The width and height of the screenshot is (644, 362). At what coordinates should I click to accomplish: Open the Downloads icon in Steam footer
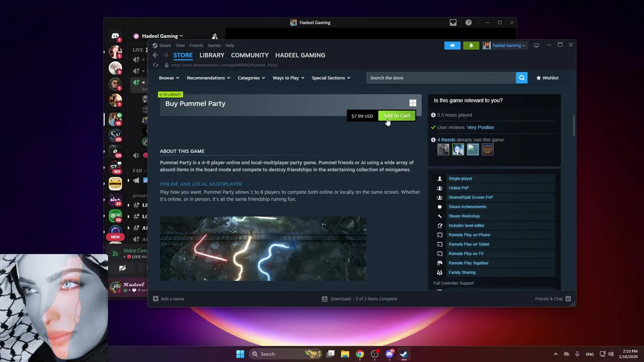coord(325,299)
